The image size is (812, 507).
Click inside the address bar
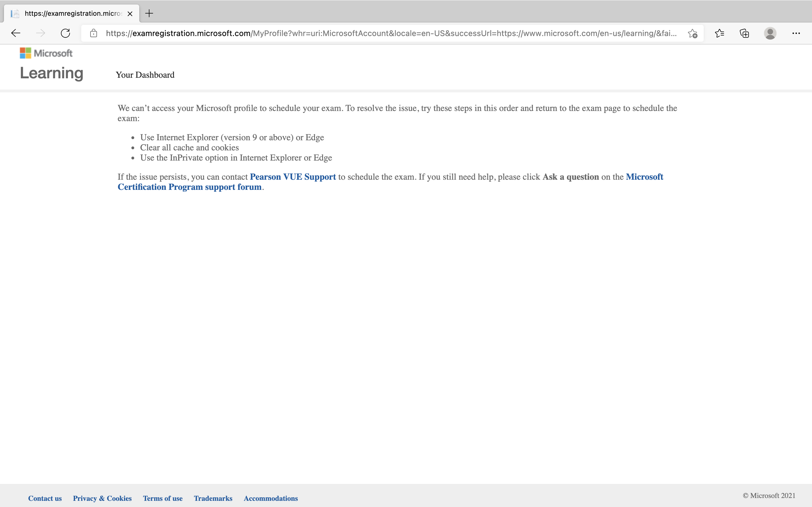pyautogui.click(x=369, y=33)
